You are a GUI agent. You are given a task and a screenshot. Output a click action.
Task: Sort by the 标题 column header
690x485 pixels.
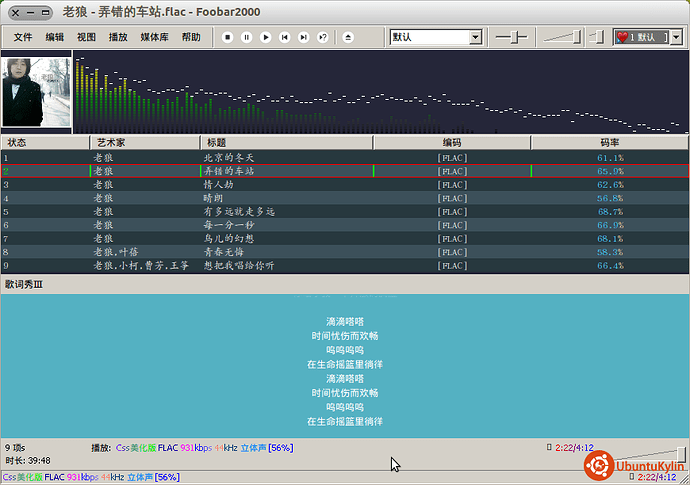click(x=287, y=143)
